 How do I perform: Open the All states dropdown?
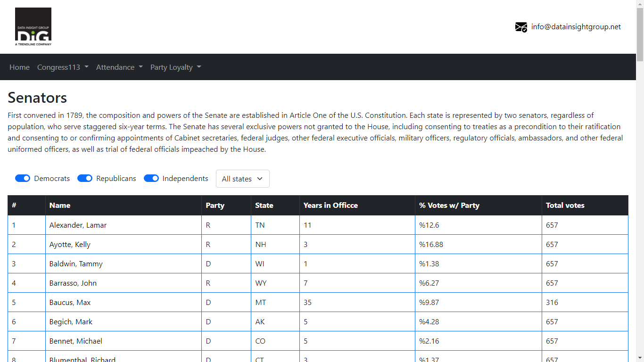[242, 179]
